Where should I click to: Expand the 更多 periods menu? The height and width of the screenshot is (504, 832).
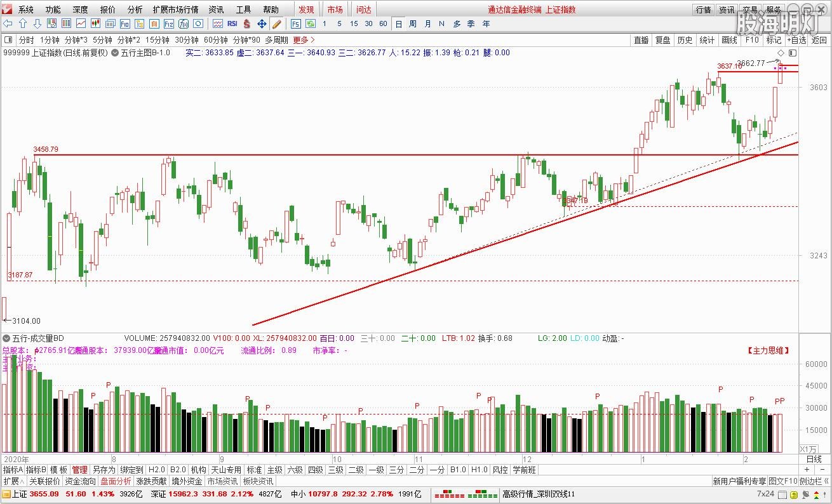point(304,40)
